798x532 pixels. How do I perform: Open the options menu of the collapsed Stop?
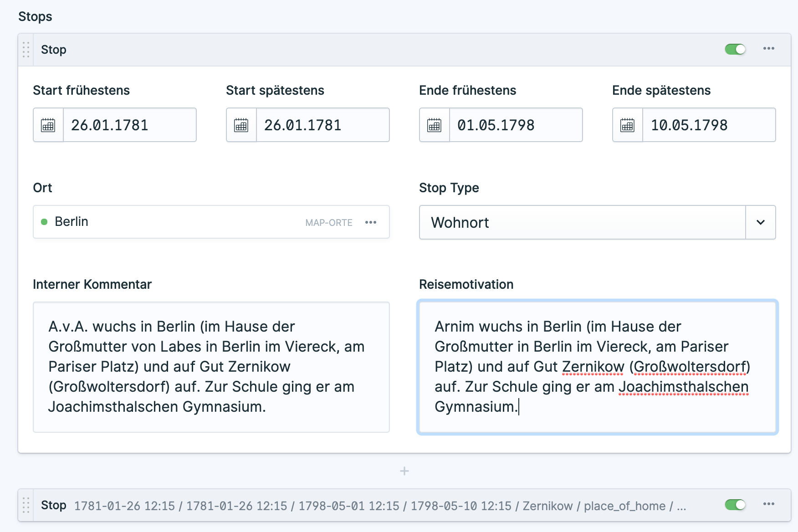point(769,504)
